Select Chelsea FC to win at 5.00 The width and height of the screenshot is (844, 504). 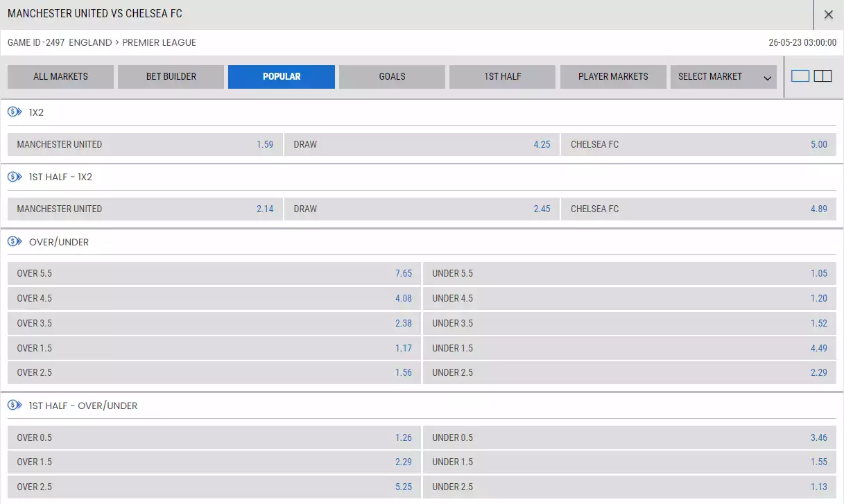[698, 145]
